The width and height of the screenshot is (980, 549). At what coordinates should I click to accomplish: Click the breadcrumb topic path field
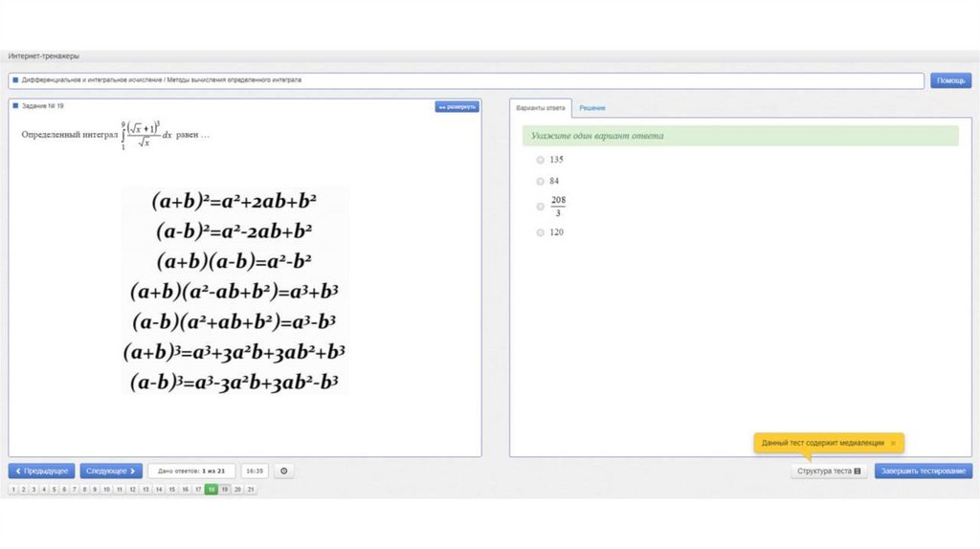(466, 80)
